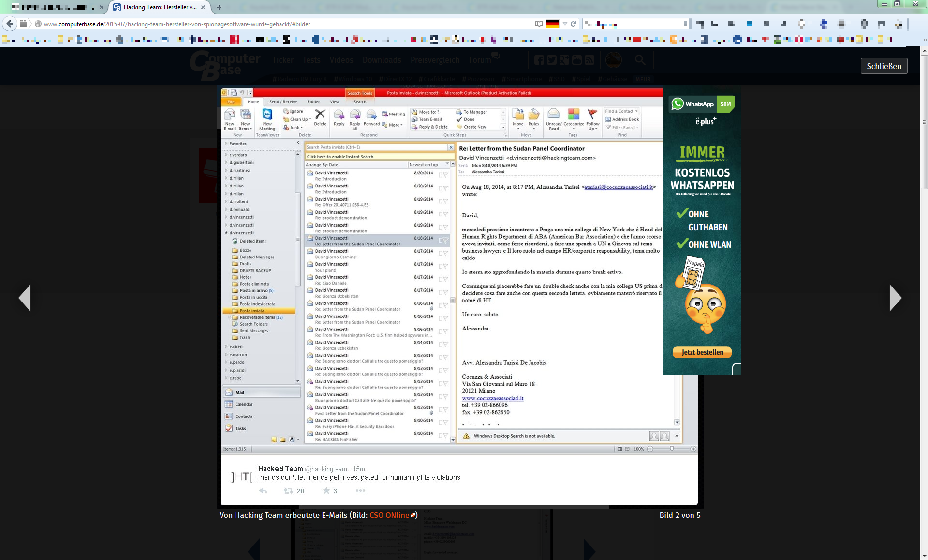Switch to the Folder ribbon tab
This screenshot has width=928, height=560.
(x=313, y=102)
